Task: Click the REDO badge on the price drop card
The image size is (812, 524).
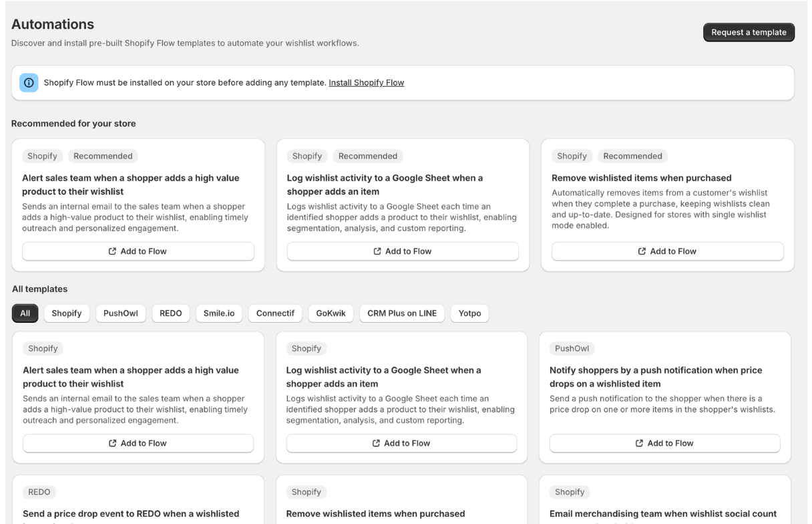Action: click(x=39, y=492)
